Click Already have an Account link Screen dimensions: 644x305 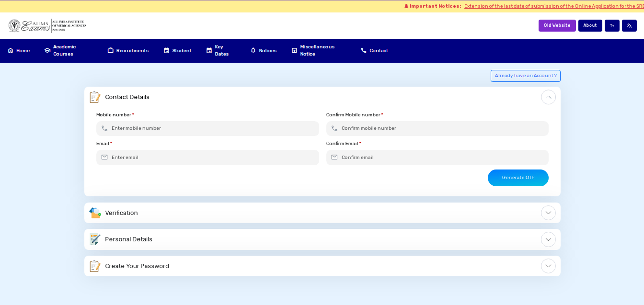coord(525,76)
